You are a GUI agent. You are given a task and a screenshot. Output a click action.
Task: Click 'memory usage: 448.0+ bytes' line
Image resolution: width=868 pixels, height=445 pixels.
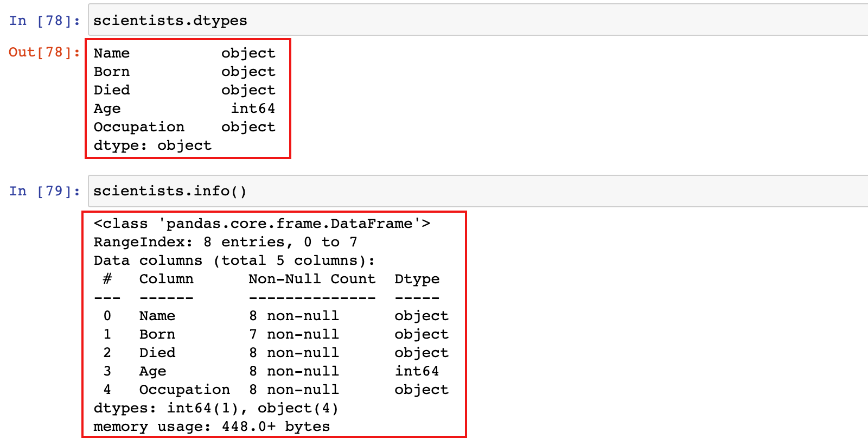[212, 427]
